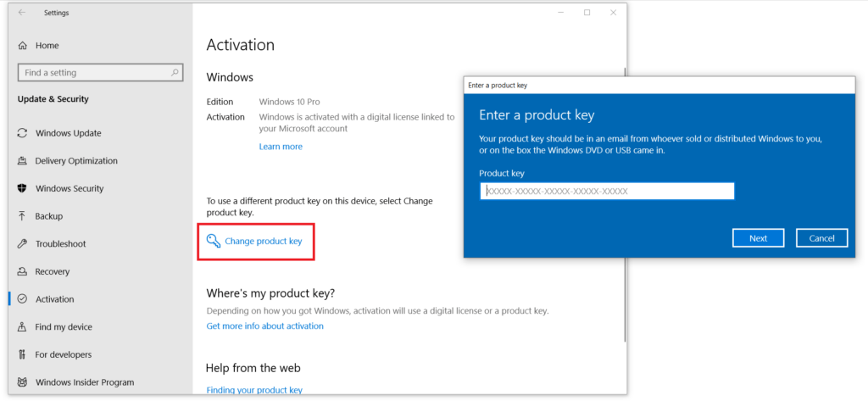Click the Recovery icon in sidebar
Viewport: 868px width, 401px height.
click(x=23, y=271)
